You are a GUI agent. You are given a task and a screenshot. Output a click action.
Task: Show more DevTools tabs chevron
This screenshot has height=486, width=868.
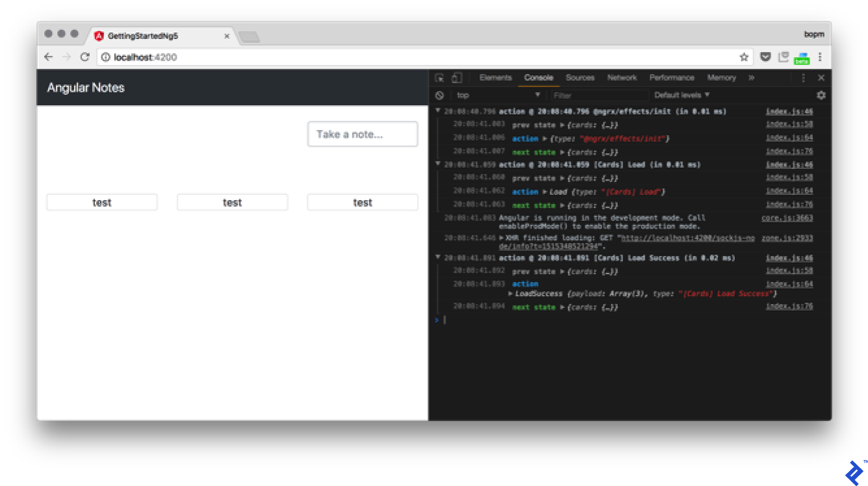(751, 78)
